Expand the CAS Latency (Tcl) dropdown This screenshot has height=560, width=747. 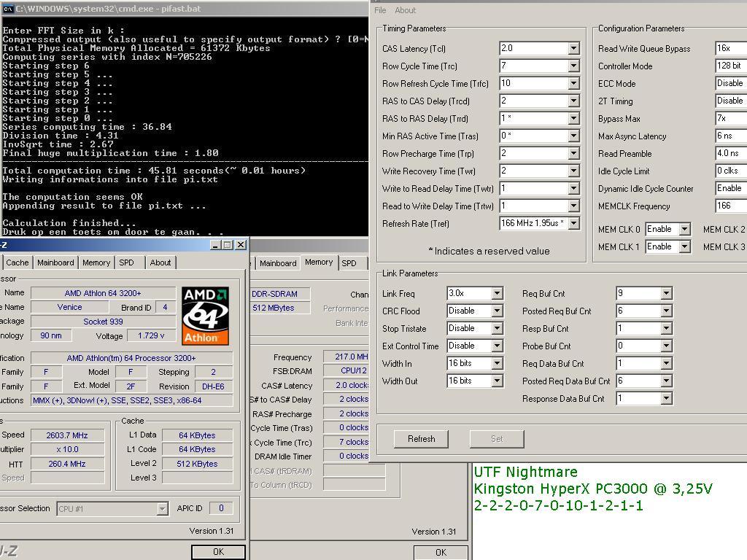pos(573,49)
